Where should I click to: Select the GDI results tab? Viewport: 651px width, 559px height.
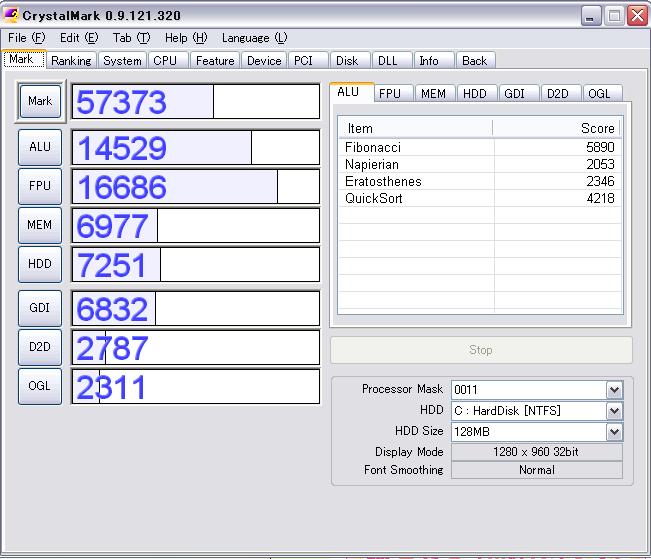coord(518,93)
